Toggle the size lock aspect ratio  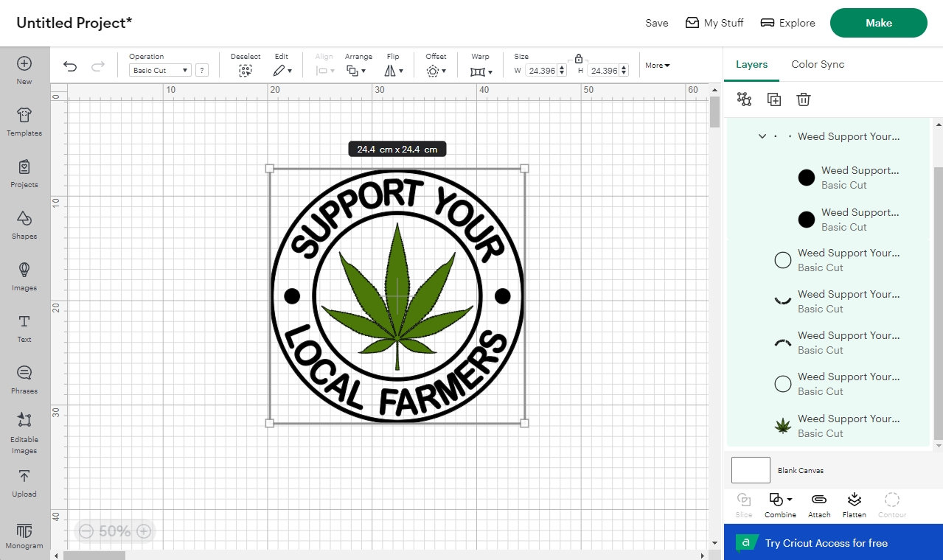(578, 58)
